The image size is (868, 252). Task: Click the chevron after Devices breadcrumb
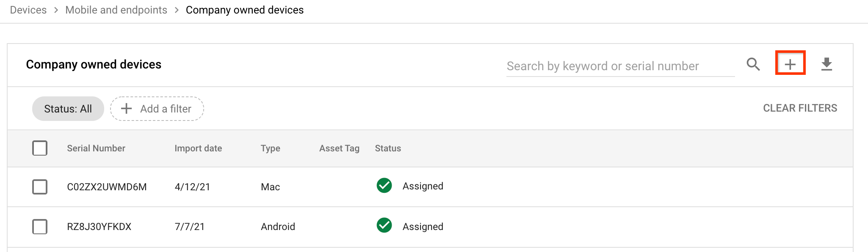[x=56, y=10]
